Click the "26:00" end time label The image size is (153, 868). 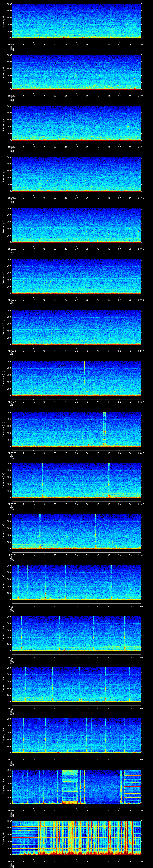tap(141, 249)
